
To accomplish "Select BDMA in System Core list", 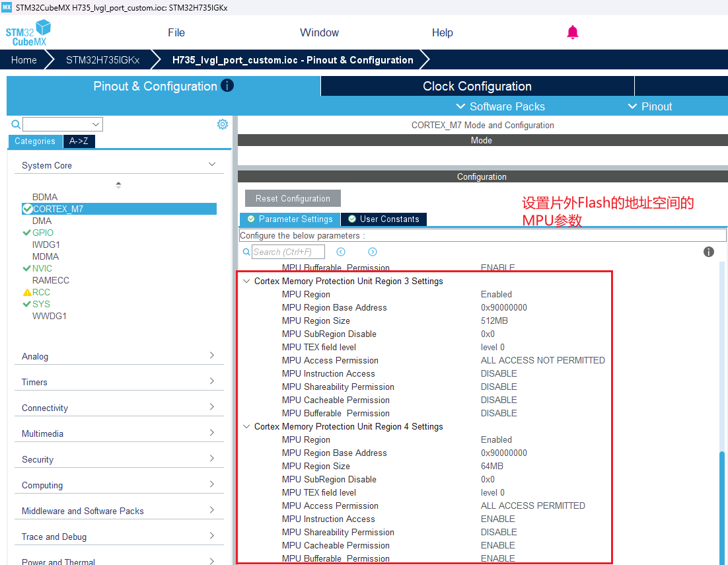I will pyautogui.click(x=45, y=197).
